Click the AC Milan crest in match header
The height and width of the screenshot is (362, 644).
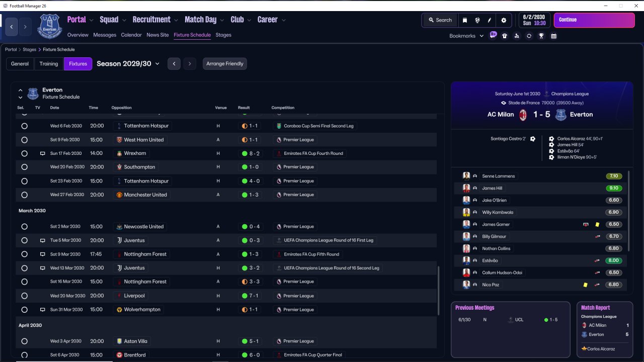pyautogui.click(x=523, y=115)
